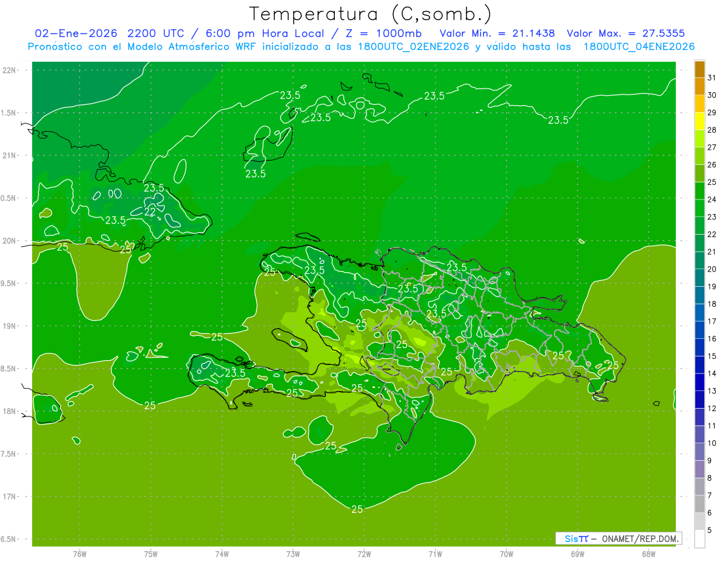Click the '73W' longitude axis label

[293, 554]
